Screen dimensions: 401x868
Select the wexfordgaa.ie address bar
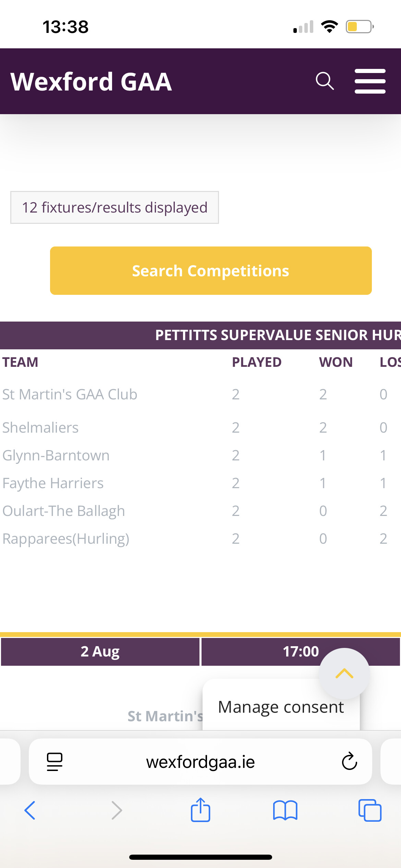200,762
